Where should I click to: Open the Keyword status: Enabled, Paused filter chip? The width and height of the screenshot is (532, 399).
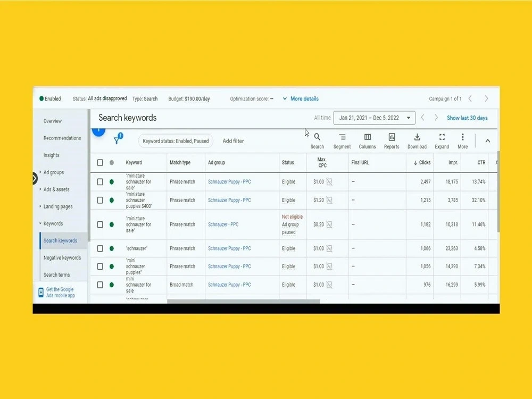176,141
